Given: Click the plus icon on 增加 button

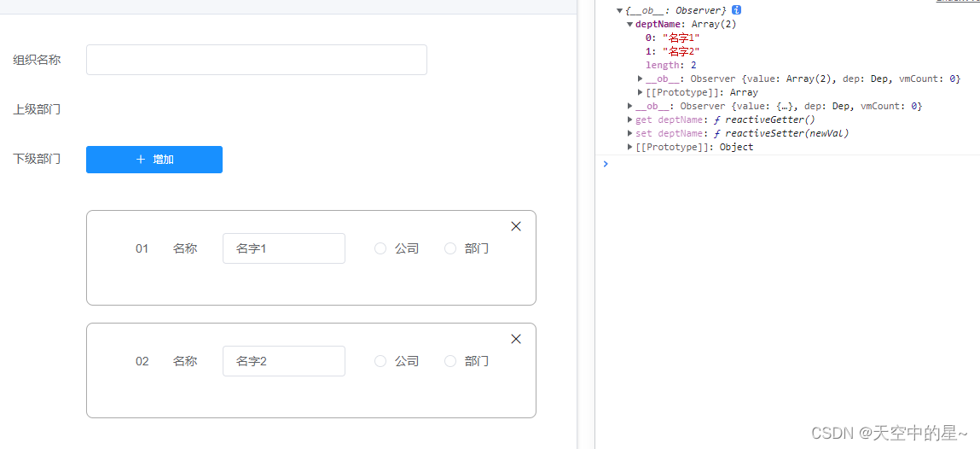Looking at the screenshot, I should point(141,160).
